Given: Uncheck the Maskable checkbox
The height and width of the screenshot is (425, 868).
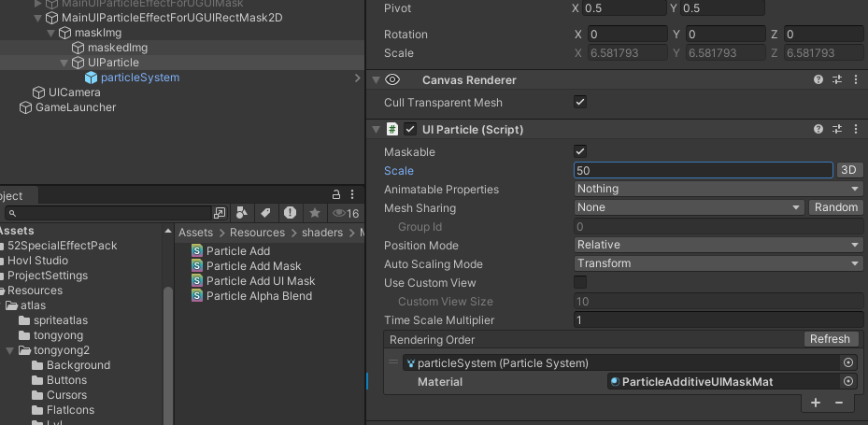Looking at the screenshot, I should 580,151.
